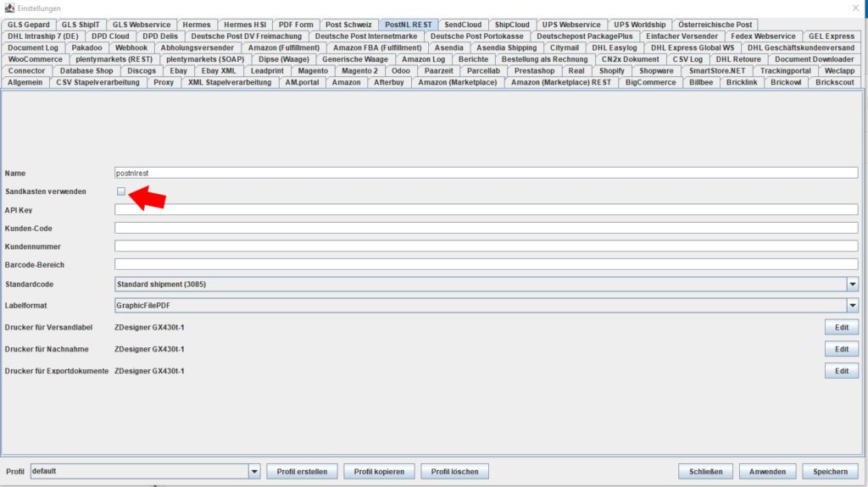Open the Amazon (Marketplace) REST tab

(561, 83)
